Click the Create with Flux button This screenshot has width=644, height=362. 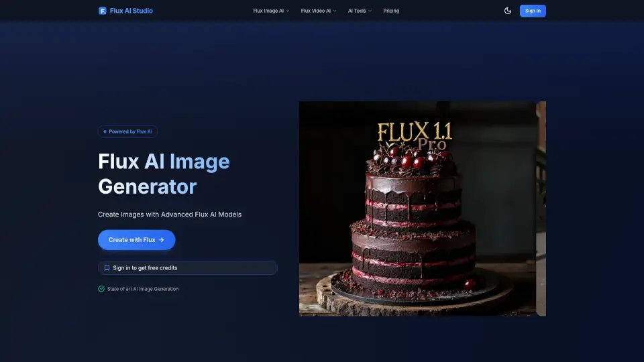click(x=136, y=240)
